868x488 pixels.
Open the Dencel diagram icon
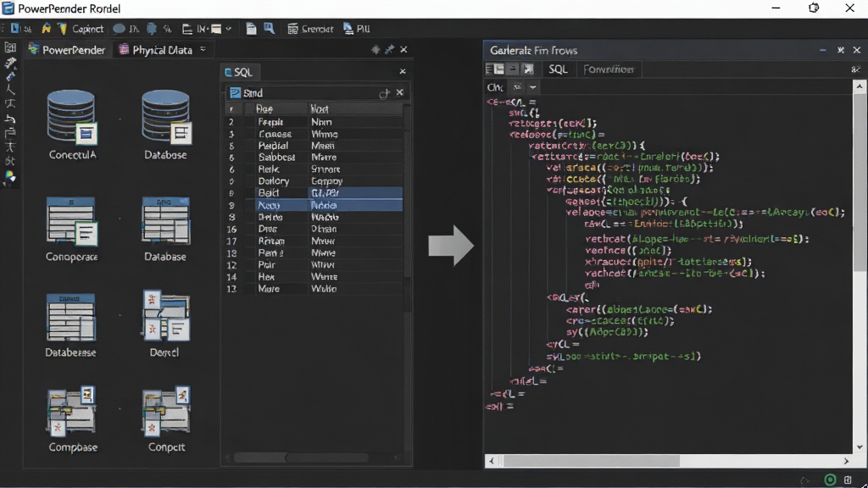coord(165,315)
